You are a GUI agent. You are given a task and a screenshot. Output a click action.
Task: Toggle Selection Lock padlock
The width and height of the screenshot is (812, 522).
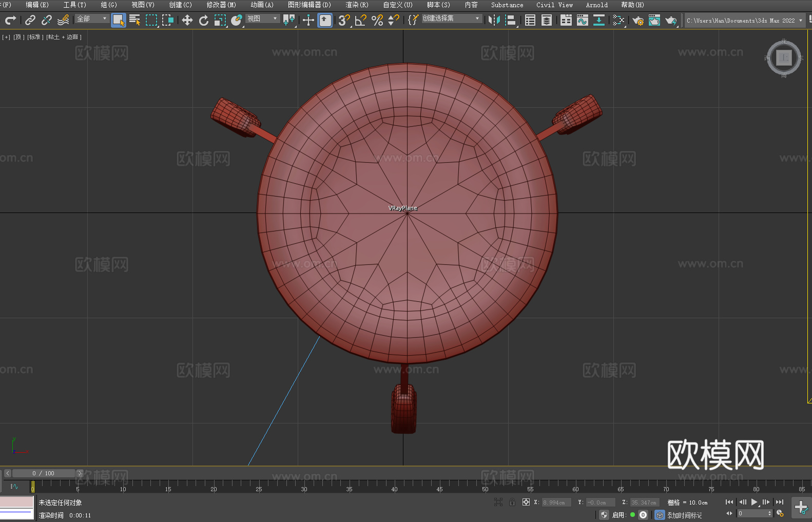pyautogui.click(x=512, y=502)
